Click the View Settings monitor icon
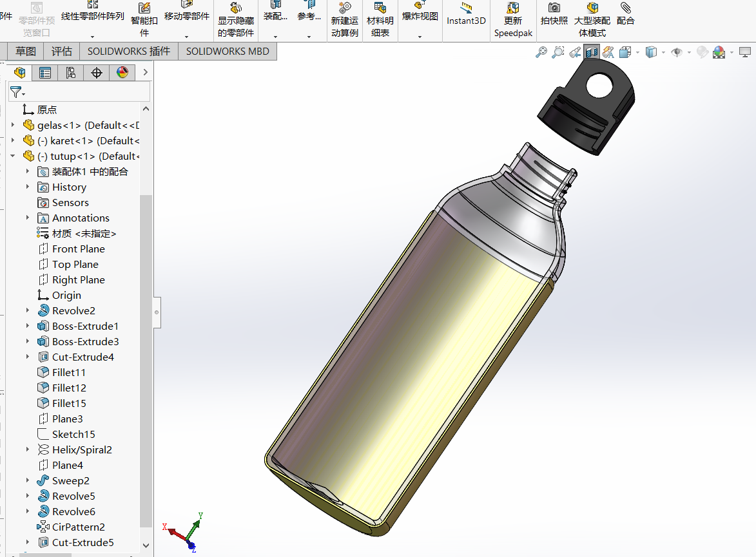The image size is (756, 557). (x=745, y=52)
